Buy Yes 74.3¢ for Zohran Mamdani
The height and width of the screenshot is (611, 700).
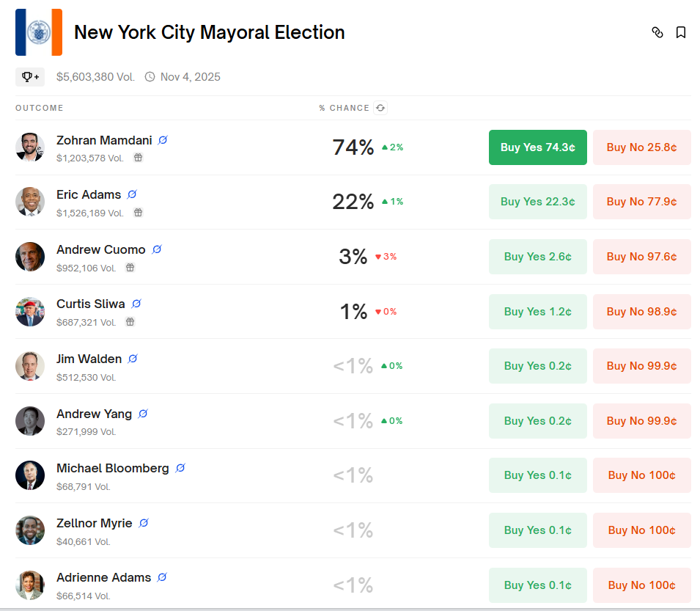pos(537,147)
